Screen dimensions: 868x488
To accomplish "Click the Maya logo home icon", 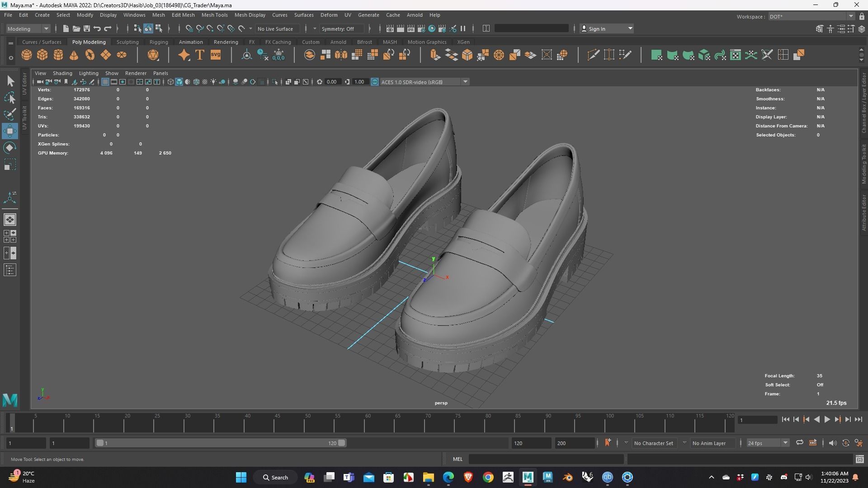I will coord(10,400).
